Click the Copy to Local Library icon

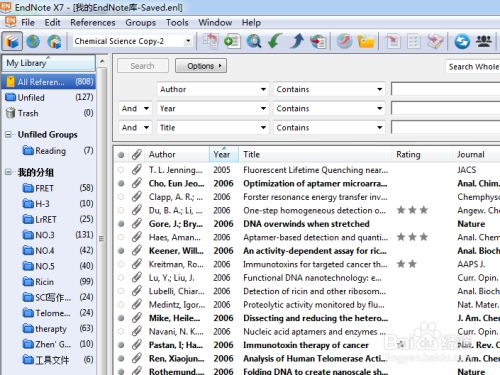tap(210, 41)
